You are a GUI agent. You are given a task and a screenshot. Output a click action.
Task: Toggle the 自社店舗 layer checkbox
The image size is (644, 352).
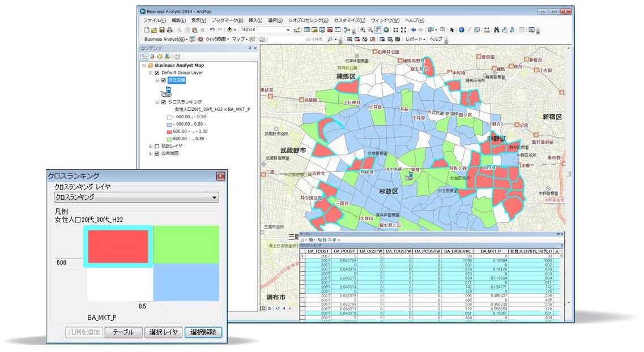pos(164,80)
